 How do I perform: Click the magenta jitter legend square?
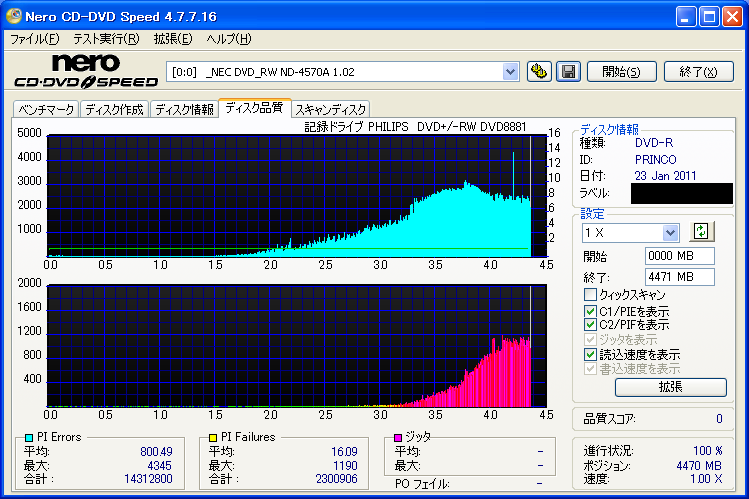[x=397, y=437]
